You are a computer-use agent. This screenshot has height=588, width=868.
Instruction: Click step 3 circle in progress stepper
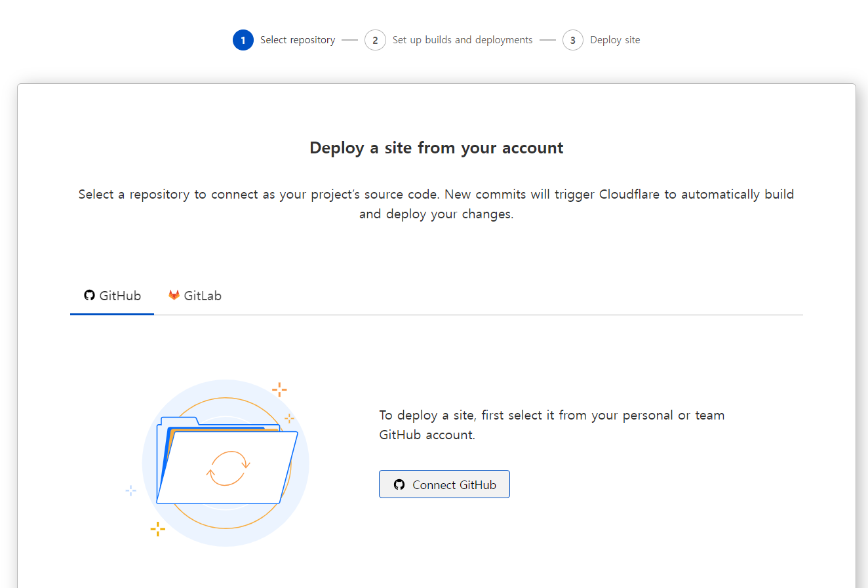[x=573, y=40]
